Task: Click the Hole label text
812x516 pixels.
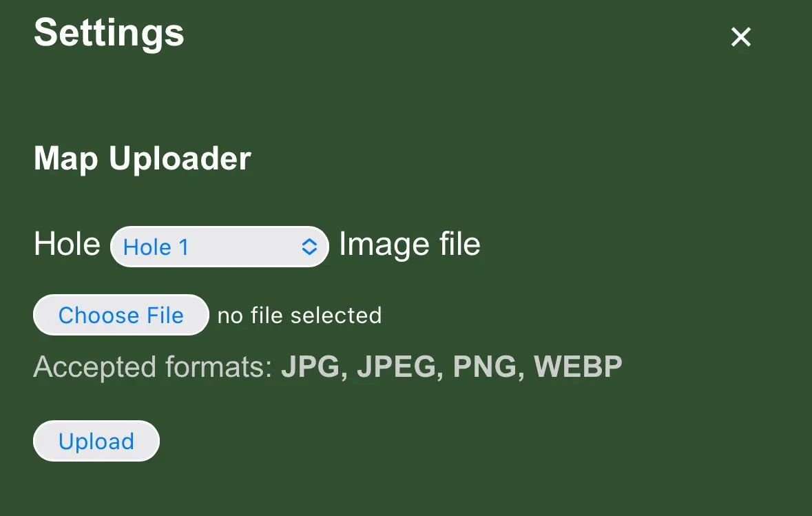Action: click(67, 244)
